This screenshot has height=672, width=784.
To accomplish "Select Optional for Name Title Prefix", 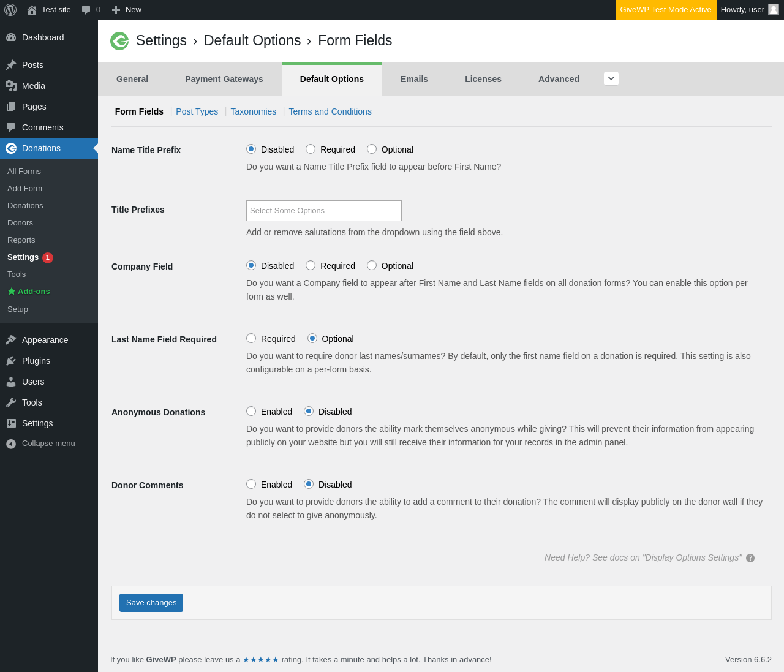I will (372, 149).
